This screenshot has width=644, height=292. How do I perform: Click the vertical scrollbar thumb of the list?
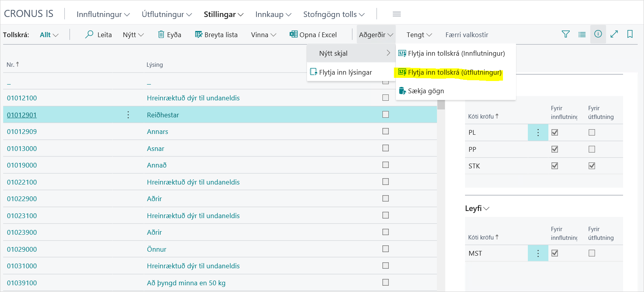(x=441, y=105)
